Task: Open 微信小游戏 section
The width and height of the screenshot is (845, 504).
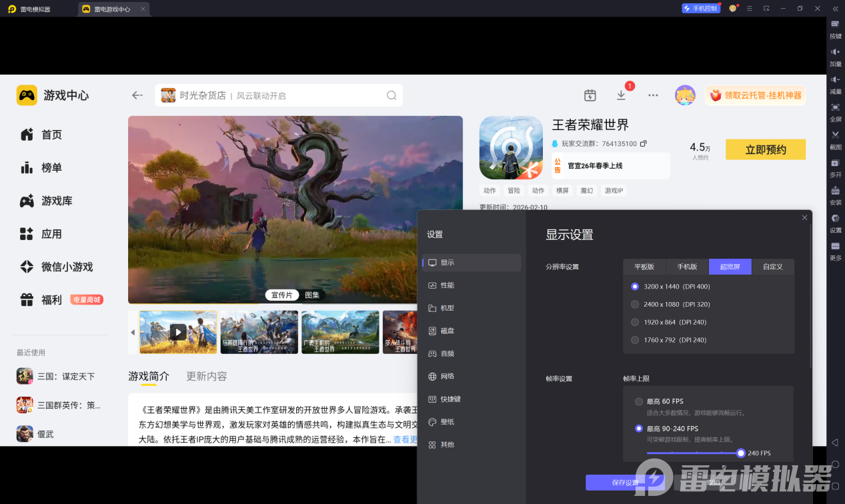Action: click(x=57, y=267)
